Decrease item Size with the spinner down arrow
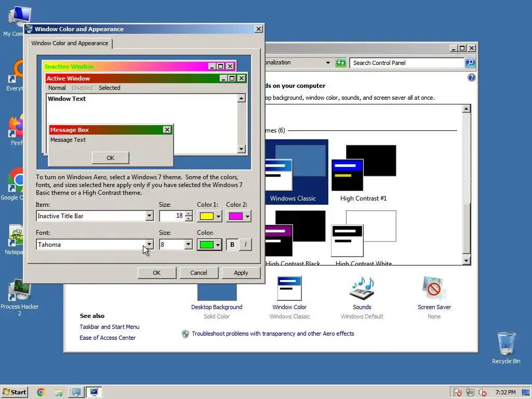Screen dimensions: 532x399 pos(189,218)
